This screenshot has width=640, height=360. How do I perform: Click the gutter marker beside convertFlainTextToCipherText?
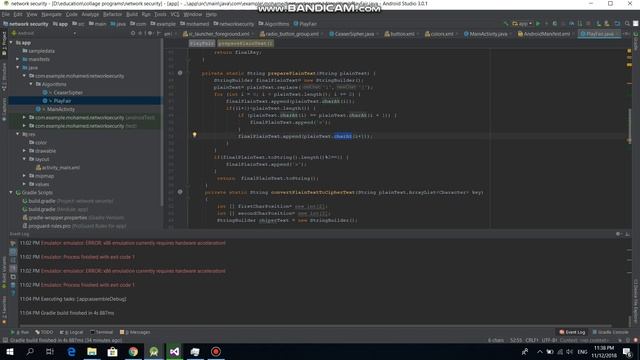click(x=180, y=192)
